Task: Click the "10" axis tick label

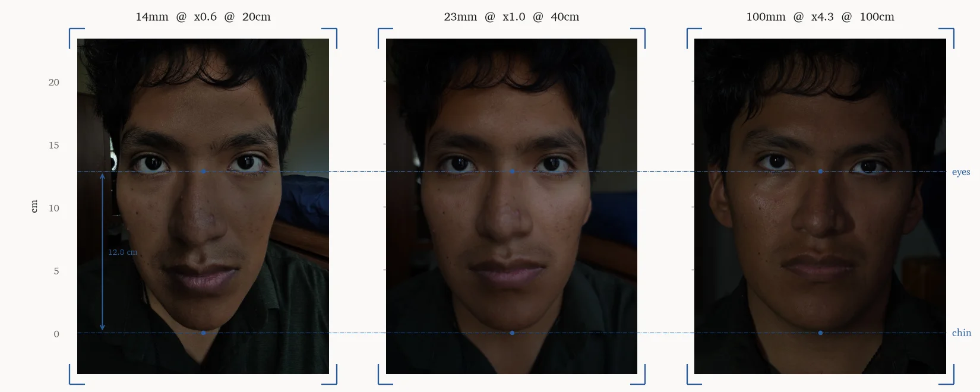Action: point(53,208)
